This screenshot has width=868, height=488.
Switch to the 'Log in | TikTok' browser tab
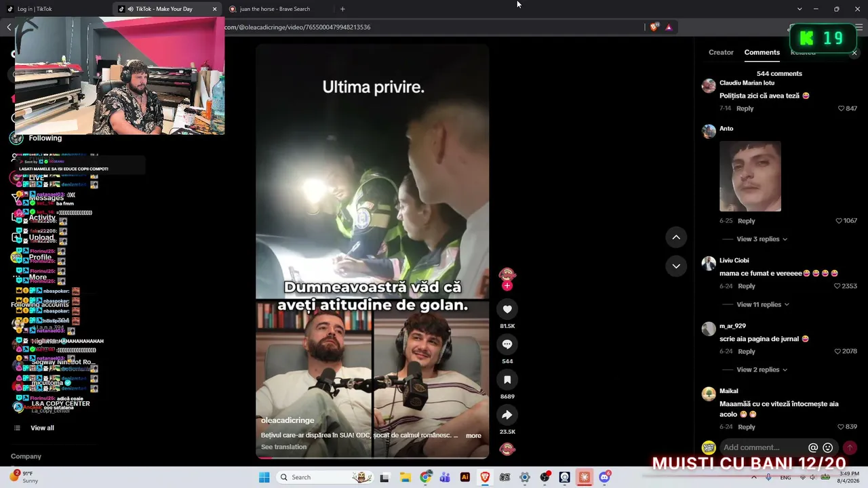click(x=56, y=9)
